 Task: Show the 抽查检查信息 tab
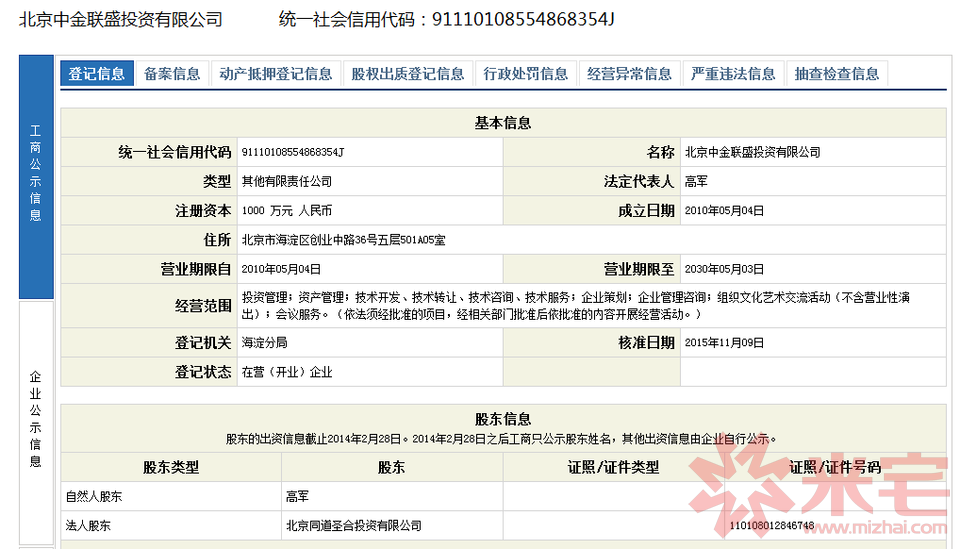click(x=837, y=73)
